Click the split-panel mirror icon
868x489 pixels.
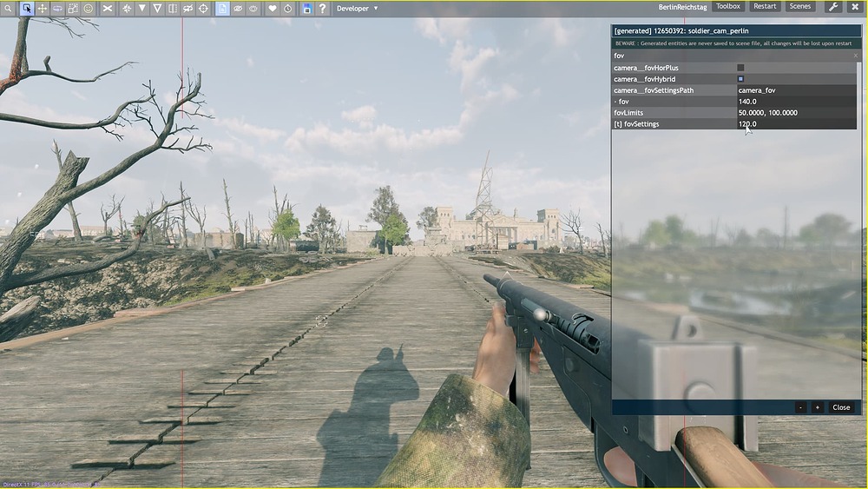173,9
